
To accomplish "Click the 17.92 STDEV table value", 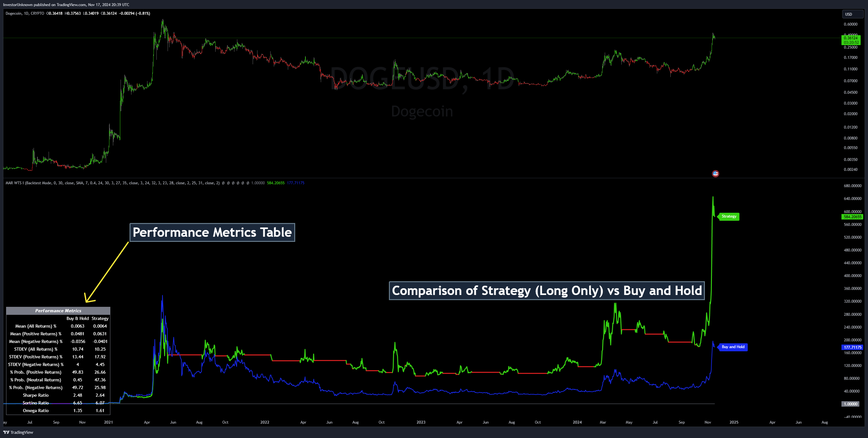I will (x=100, y=357).
